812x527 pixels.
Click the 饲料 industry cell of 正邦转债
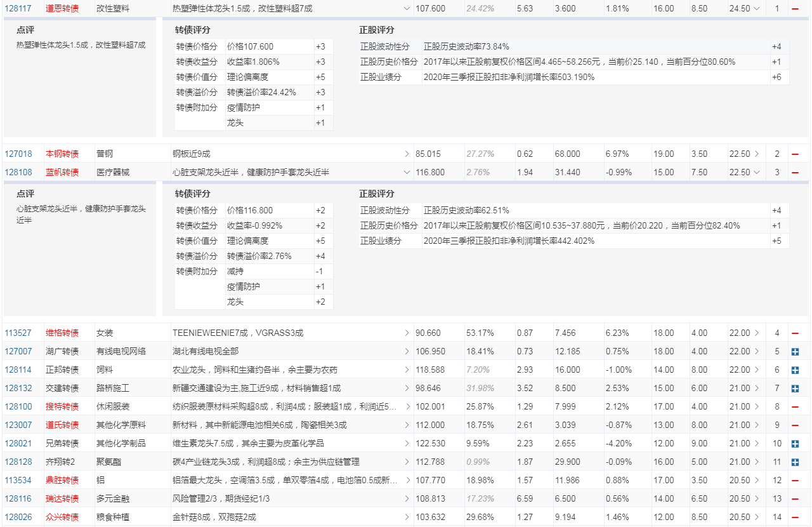(x=105, y=370)
